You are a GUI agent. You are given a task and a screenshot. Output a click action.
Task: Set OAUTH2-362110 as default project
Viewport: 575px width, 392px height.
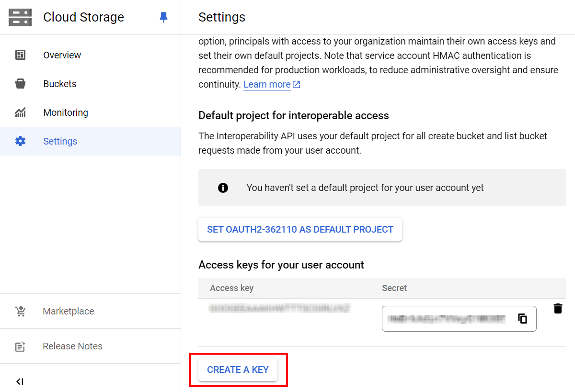coord(300,229)
